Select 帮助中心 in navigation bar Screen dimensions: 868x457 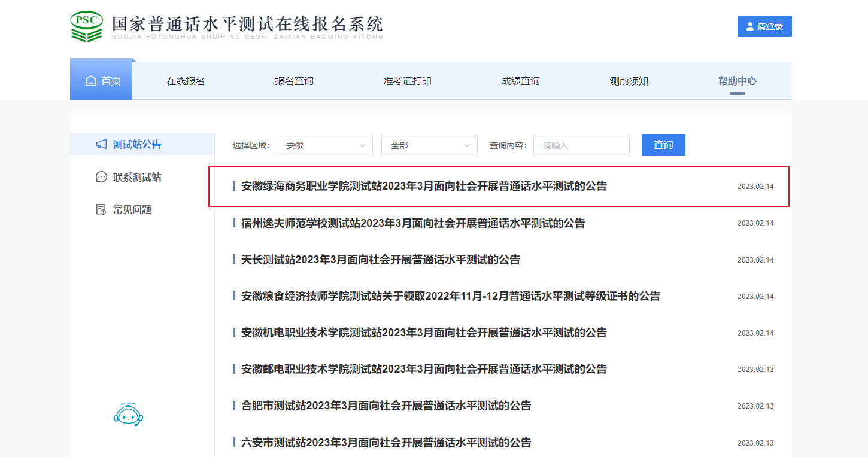coord(737,81)
